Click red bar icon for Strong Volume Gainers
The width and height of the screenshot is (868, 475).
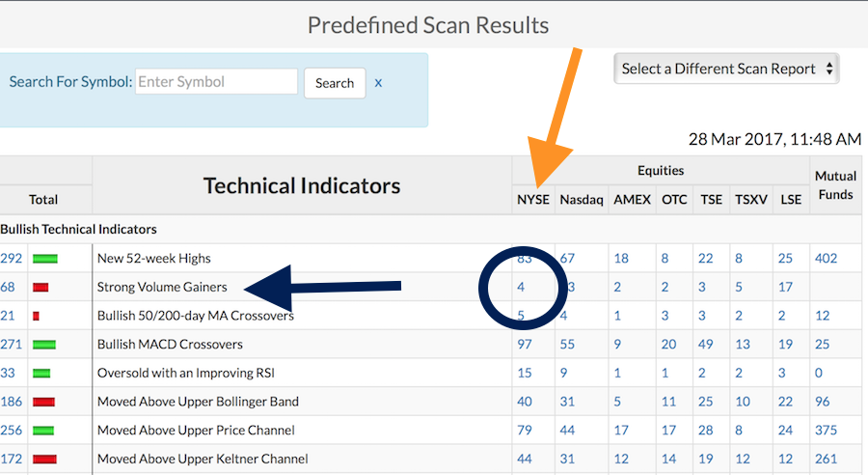(x=41, y=287)
